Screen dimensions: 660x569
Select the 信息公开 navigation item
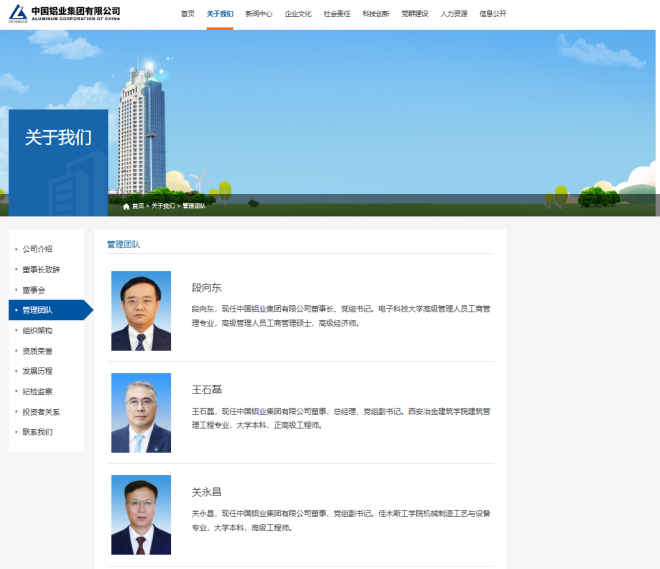[x=493, y=14]
